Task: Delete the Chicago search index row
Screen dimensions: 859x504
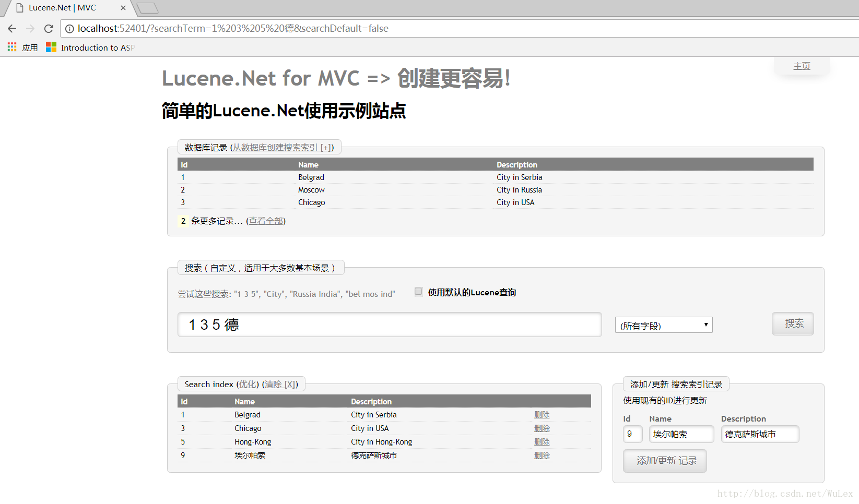Action: coord(542,428)
